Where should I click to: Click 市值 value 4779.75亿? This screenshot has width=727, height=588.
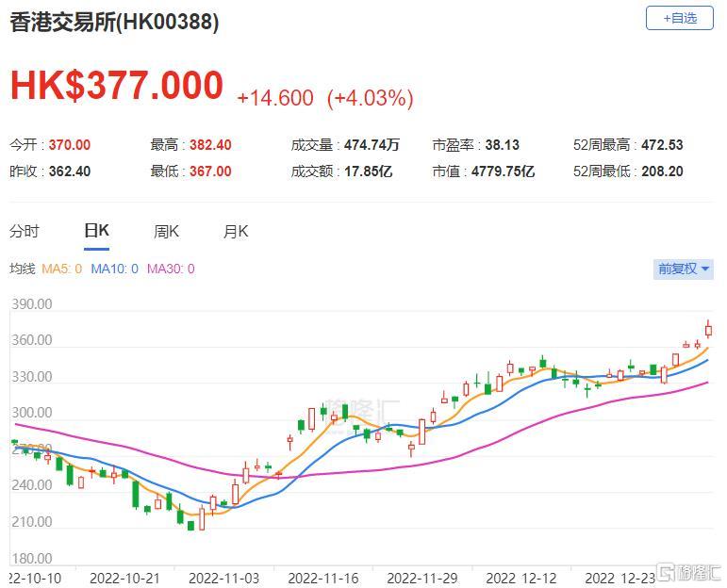point(504,171)
